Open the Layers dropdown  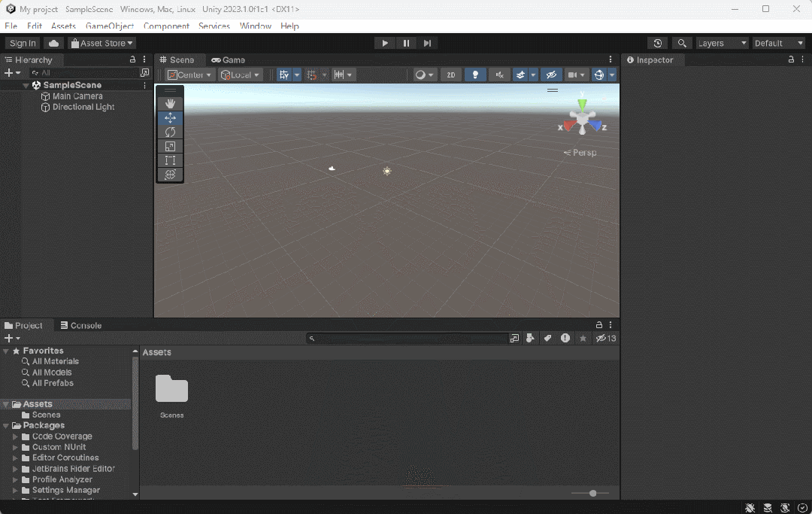point(723,43)
